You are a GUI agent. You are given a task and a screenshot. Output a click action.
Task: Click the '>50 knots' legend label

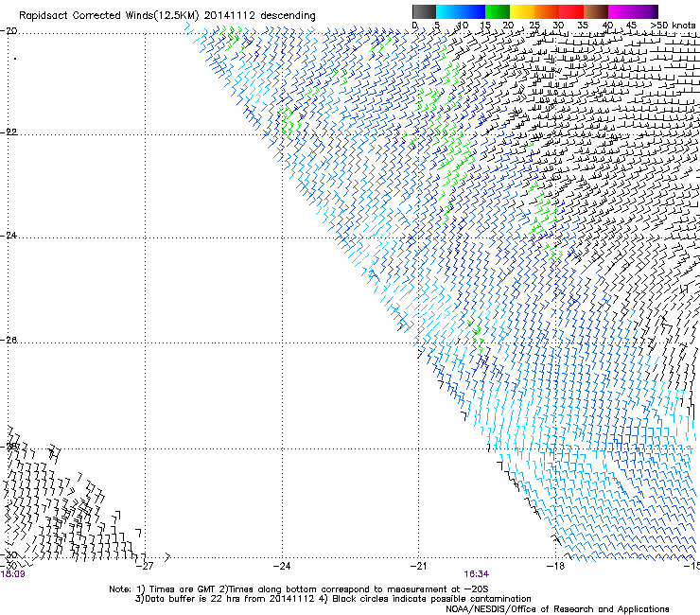click(x=673, y=26)
